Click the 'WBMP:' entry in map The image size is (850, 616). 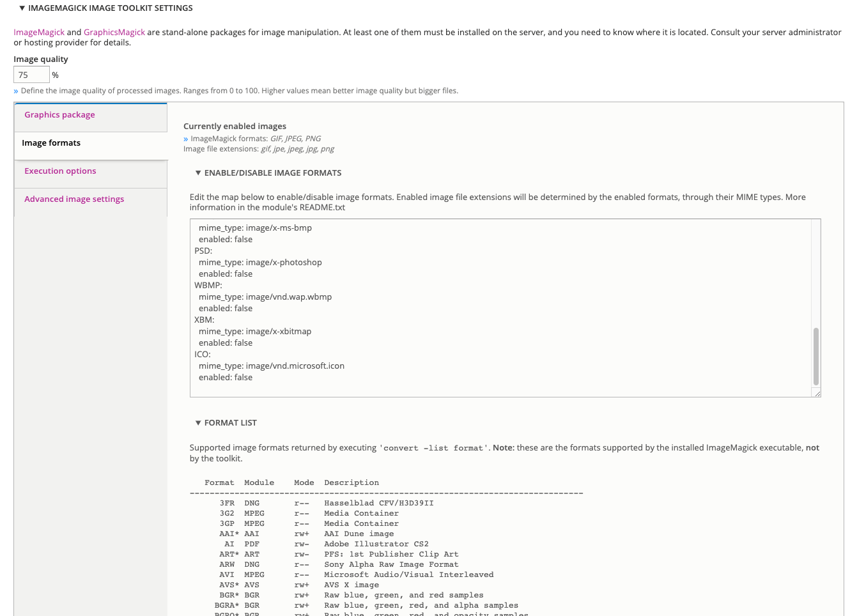point(208,286)
